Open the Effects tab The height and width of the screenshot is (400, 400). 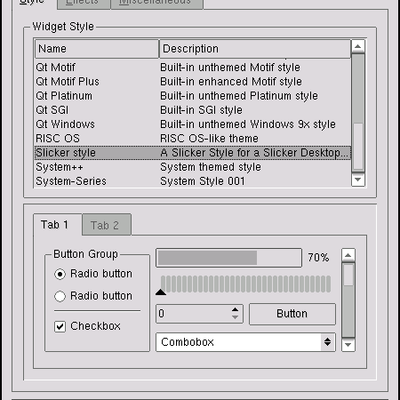[x=83, y=3]
